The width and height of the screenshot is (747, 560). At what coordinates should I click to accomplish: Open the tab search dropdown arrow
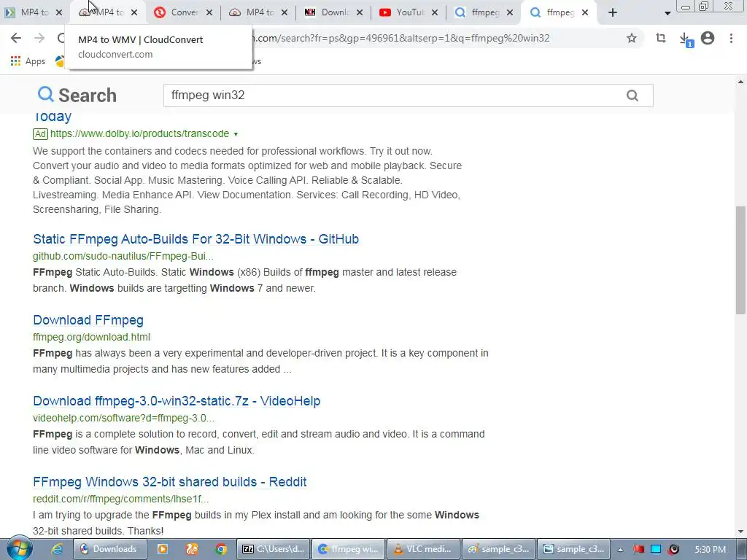667,13
